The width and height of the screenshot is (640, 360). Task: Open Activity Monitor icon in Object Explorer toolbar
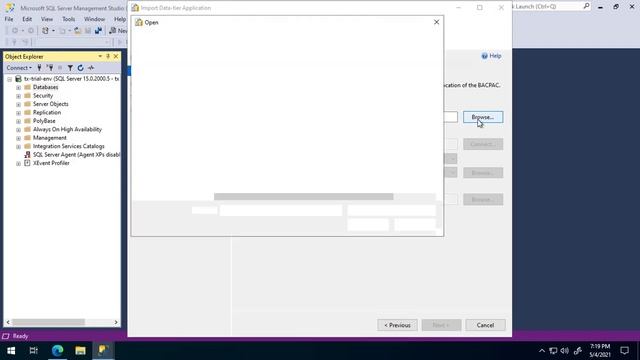click(x=91, y=68)
